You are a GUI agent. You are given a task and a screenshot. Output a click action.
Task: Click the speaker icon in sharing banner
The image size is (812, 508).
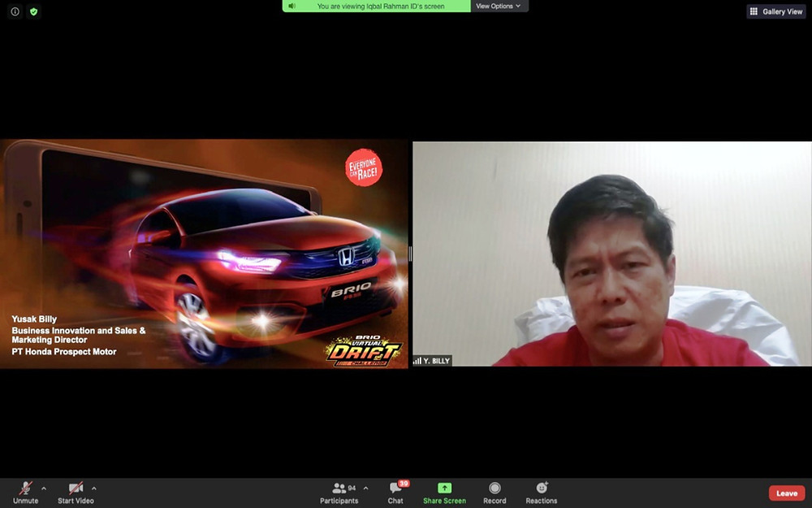(292, 6)
